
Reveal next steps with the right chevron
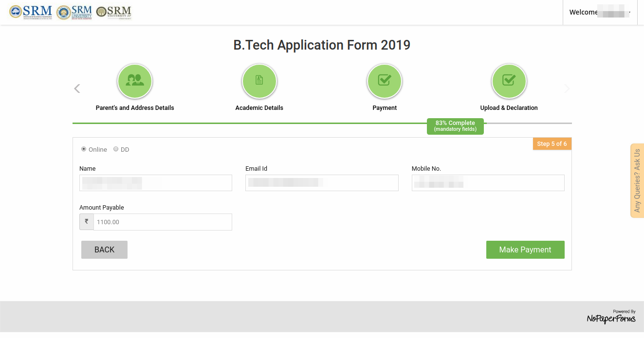click(x=567, y=89)
